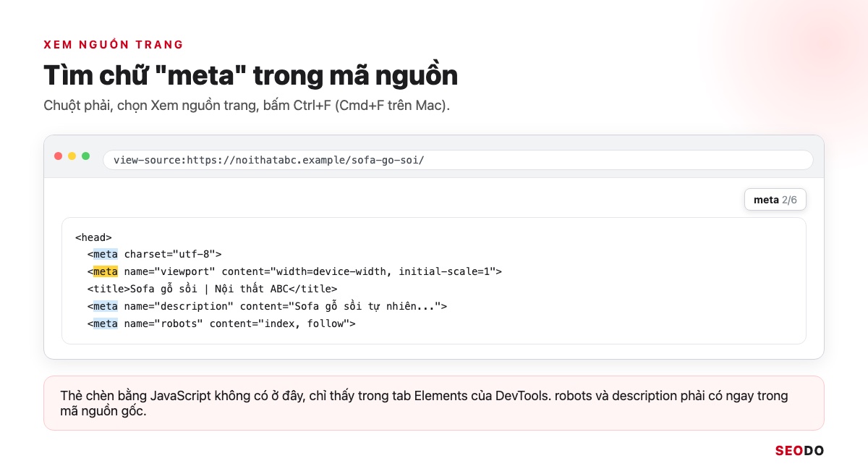
Task: Click the "XEM NGUỒN TRANG" label
Action: click(x=114, y=45)
